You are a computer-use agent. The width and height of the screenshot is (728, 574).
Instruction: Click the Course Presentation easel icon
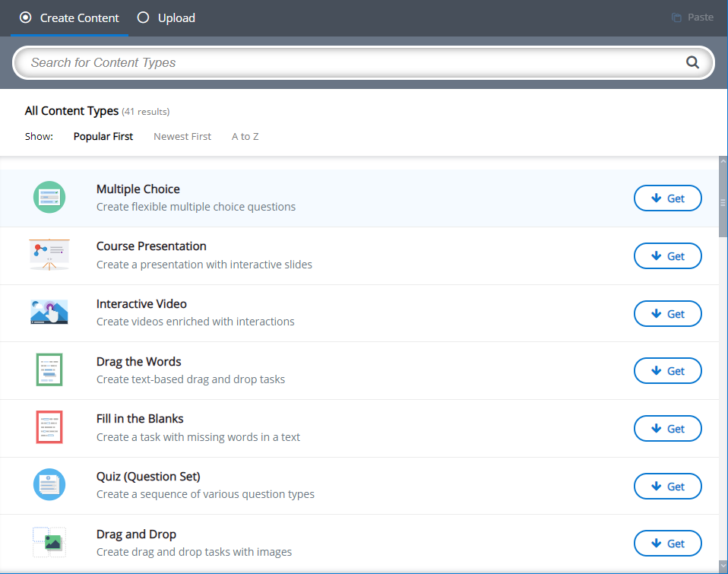tap(49, 255)
